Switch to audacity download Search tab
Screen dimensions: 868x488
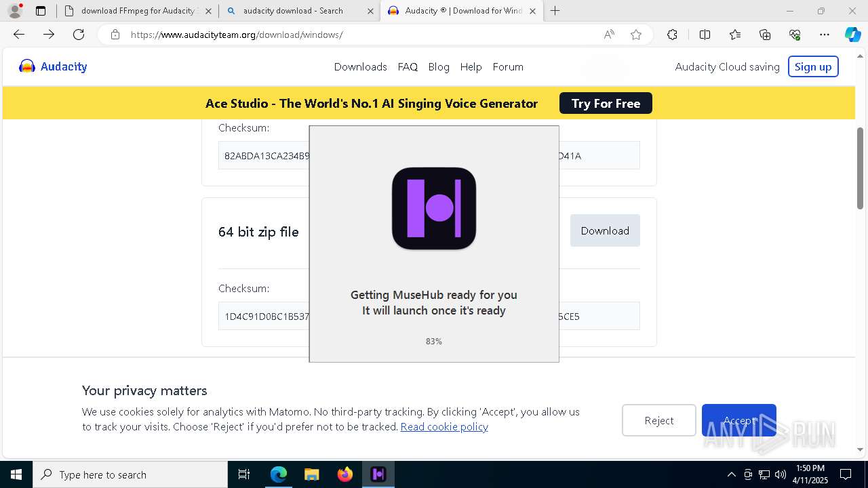(x=300, y=11)
